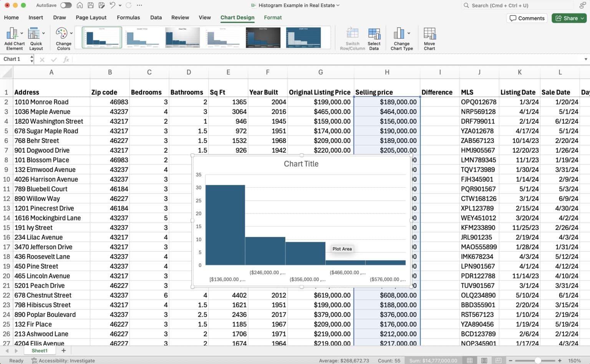Open the More commands ellipsis menu
Screen dimensions: 590x364
coord(139,5)
